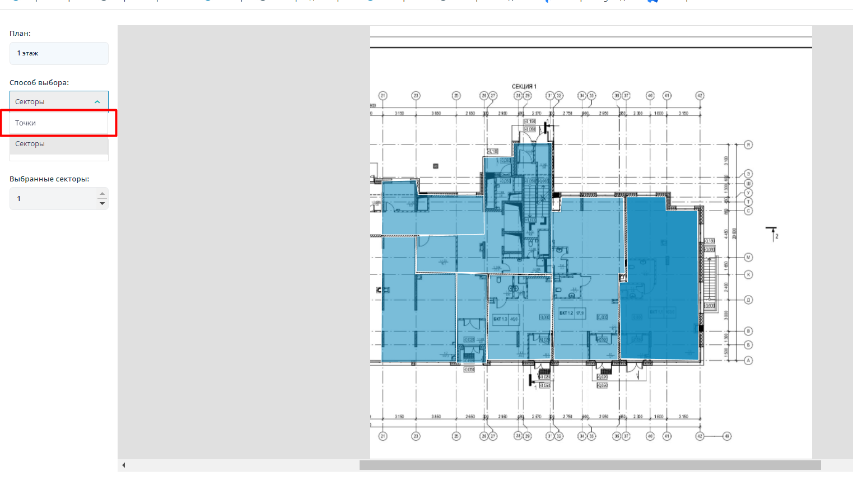Decrease selected sectors with down arrow
This screenshot has height=504, width=853.
102,203
